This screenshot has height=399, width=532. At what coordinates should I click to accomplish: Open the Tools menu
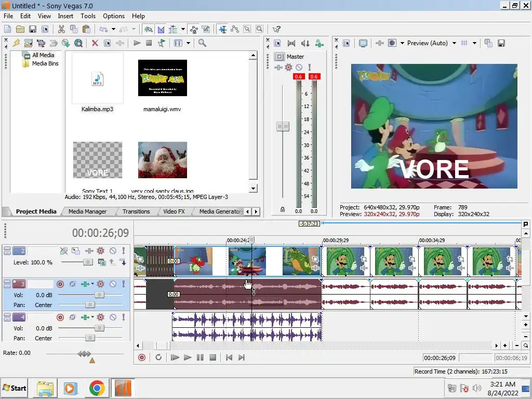coord(88,16)
